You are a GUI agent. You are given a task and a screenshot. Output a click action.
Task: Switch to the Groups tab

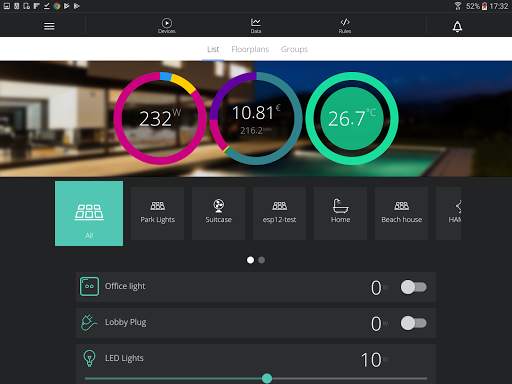coord(294,49)
